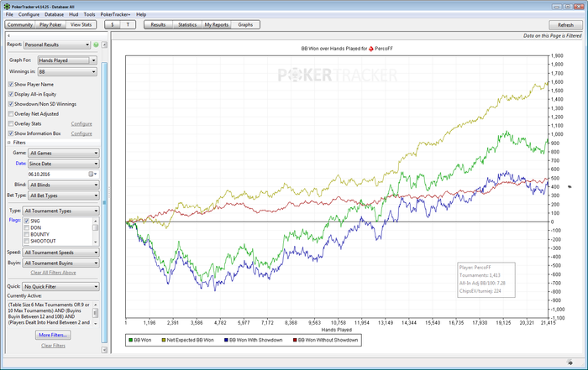
Task: Click the Clear Filters link
Action: point(53,346)
